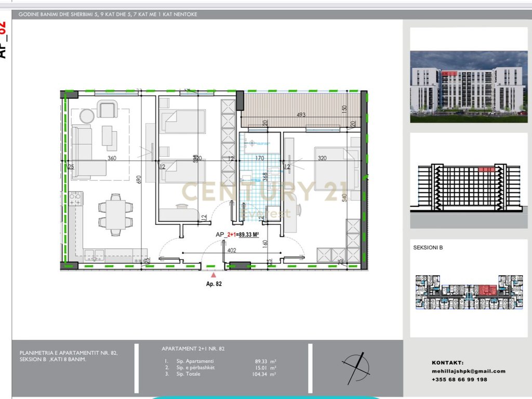Click the 'Sip. e përbashkët' row label
Viewport: 532px width, 399px height.
coord(195,367)
